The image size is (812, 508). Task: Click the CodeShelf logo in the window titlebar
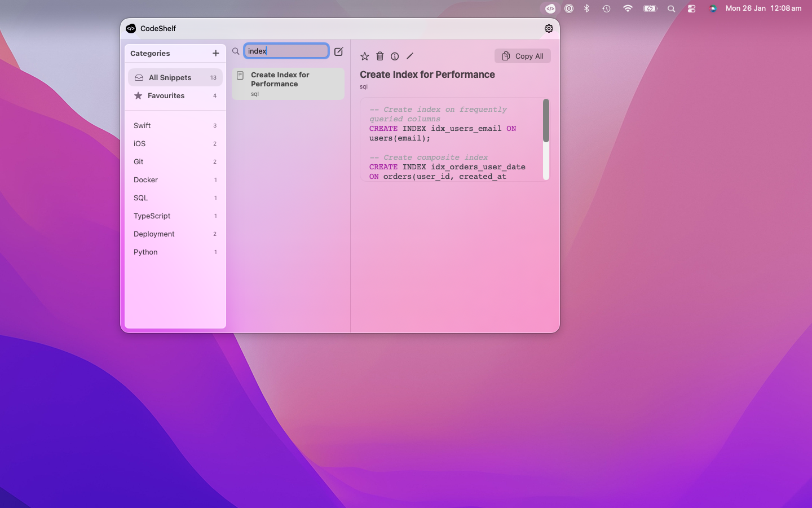pos(130,28)
